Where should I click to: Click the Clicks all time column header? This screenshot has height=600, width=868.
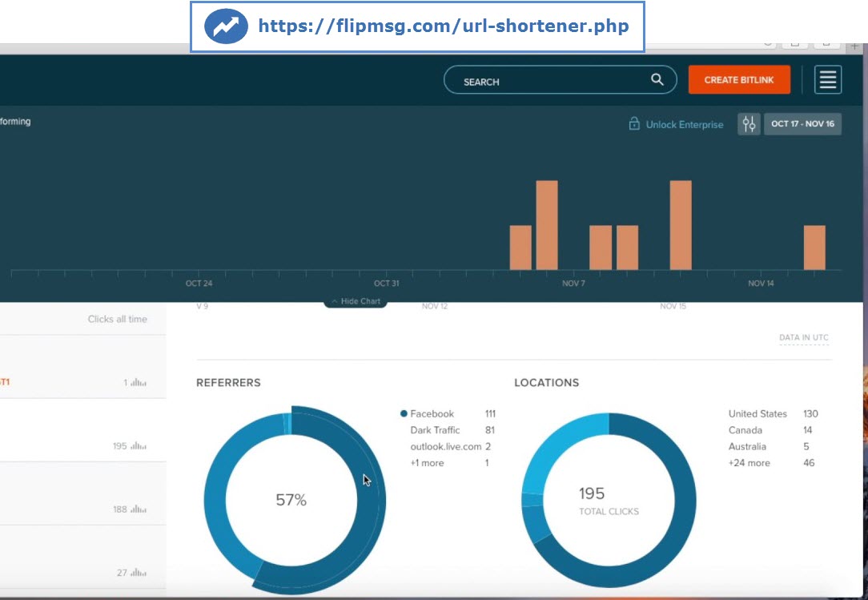click(x=118, y=319)
